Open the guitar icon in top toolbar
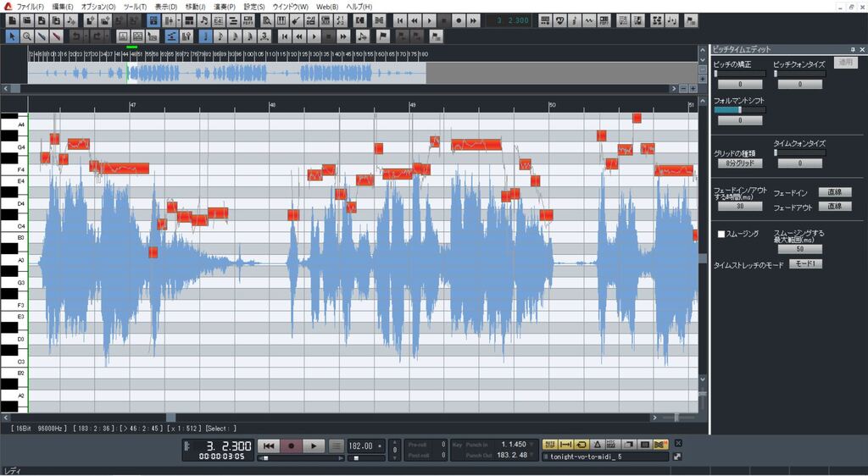868x476 pixels. tap(296, 20)
